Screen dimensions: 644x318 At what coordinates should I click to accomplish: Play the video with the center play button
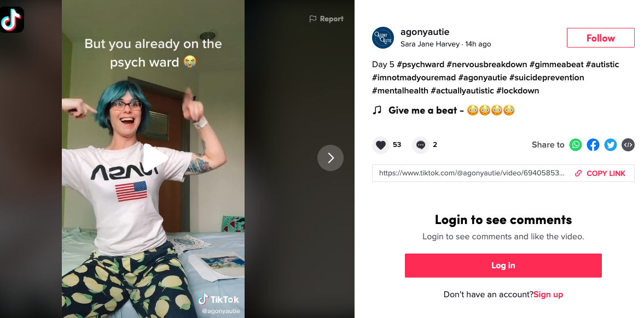[154, 158]
